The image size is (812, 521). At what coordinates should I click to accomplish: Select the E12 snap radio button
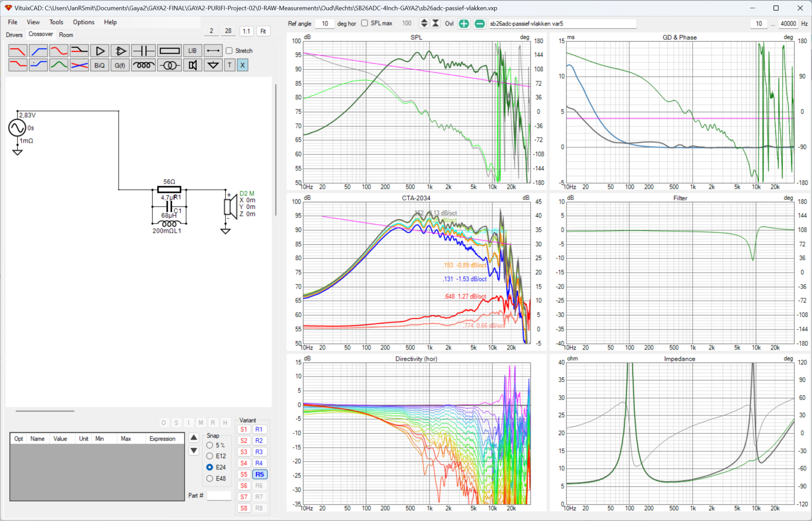(x=210, y=456)
